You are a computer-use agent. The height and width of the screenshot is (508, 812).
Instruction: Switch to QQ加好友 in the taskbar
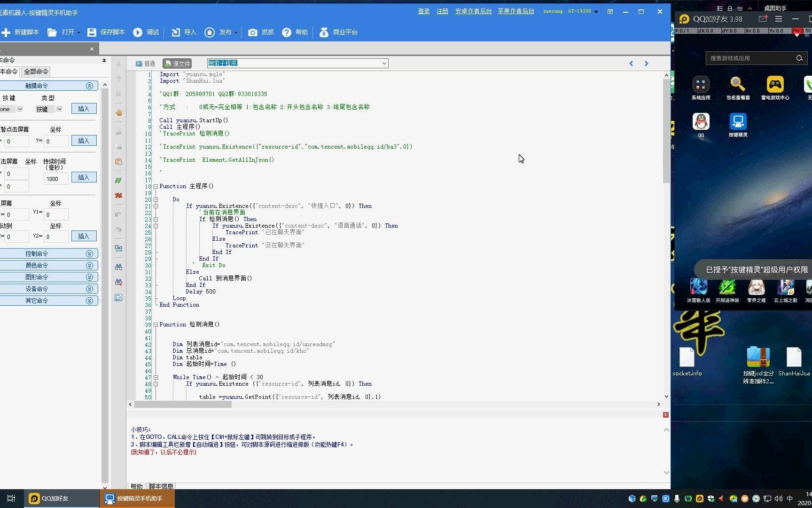coord(61,499)
